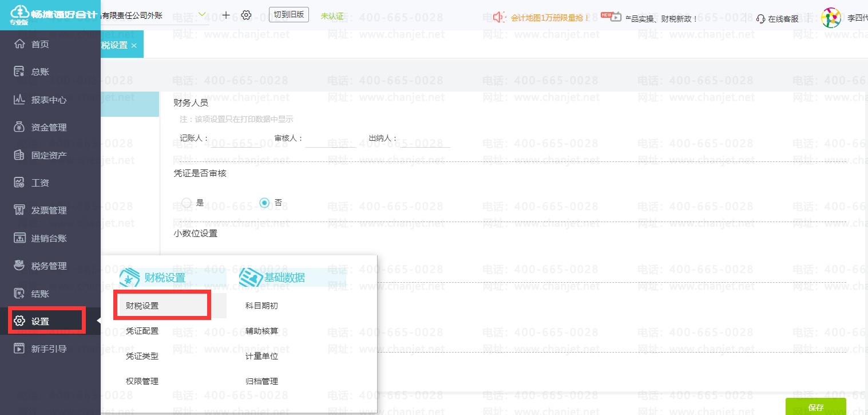The height and width of the screenshot is (415, 868).
Task: Expand the company account dropdown arrow
Action: pos(203,14)
